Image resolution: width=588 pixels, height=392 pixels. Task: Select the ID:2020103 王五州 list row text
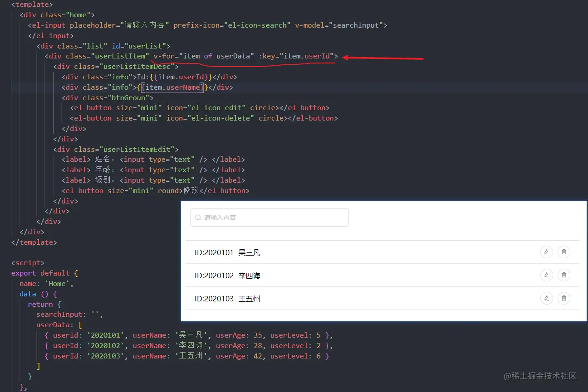(x=227, y=299)
